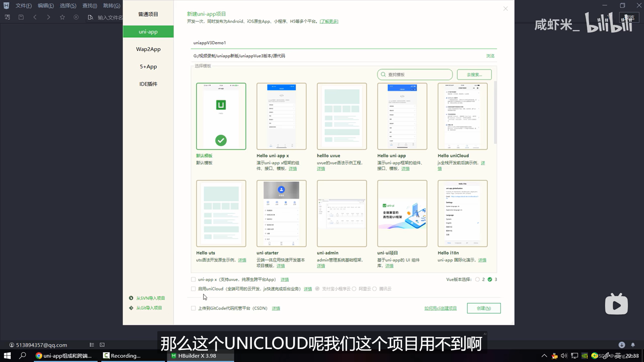Close the new project dialog
The width and height of the screenshot is (644, 362).
[505, 9]
